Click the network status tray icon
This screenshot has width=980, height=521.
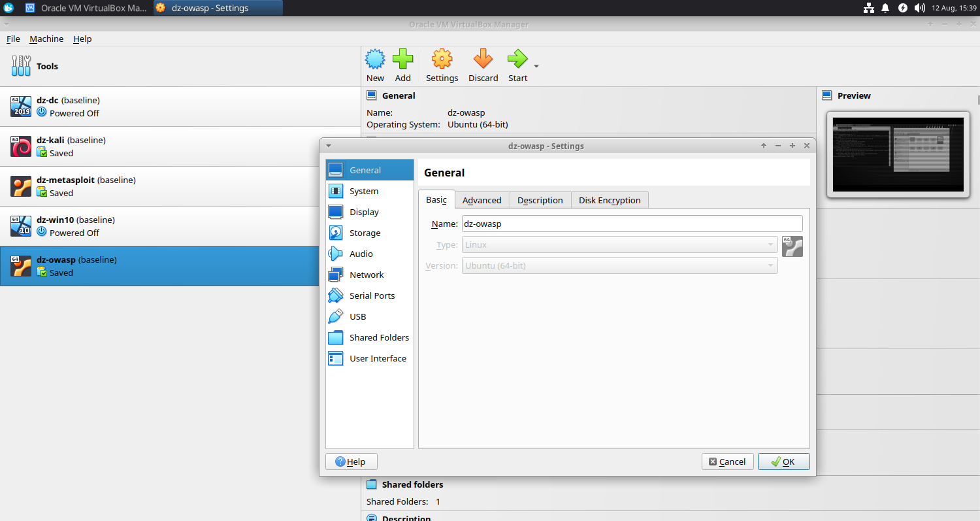click(869, 8)
